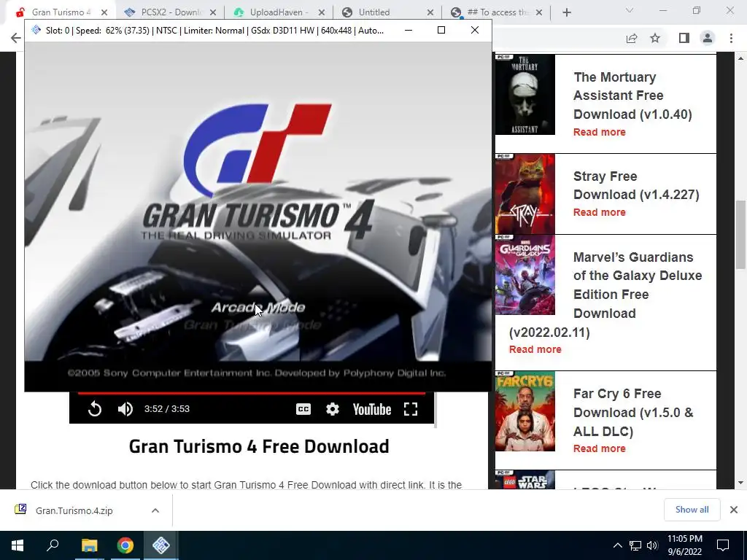
Task: Open Windows Start menu
Action: point(18,545)
